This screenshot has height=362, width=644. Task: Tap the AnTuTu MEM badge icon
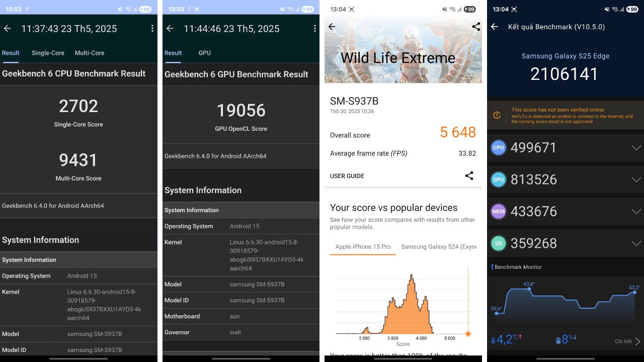tap(498, 211)
